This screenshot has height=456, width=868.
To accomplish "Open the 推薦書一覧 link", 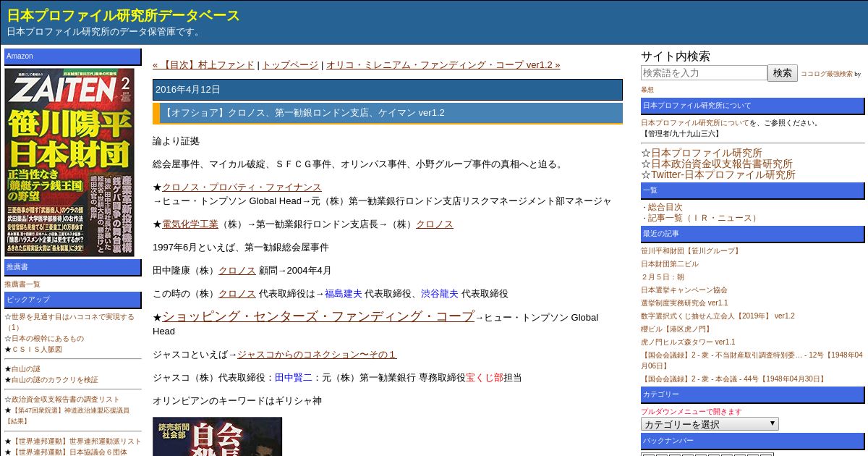I will [22, 284].
